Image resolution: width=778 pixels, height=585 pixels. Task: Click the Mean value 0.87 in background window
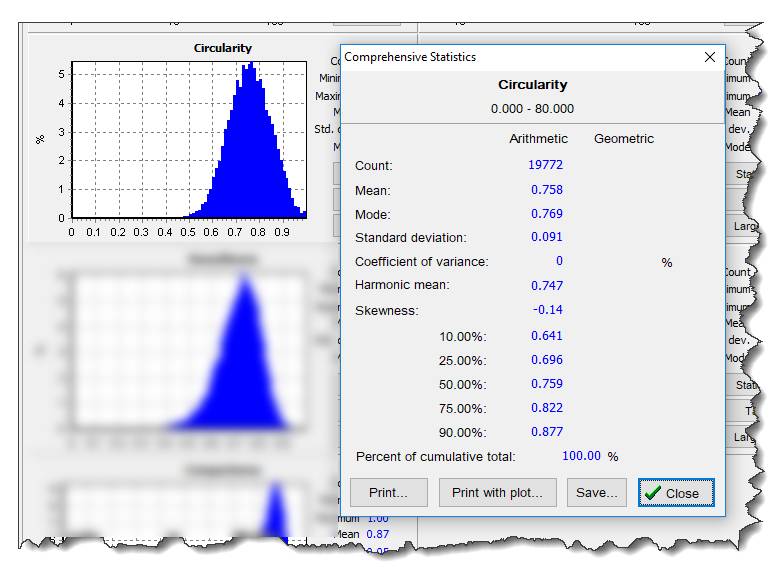[378, 534]
